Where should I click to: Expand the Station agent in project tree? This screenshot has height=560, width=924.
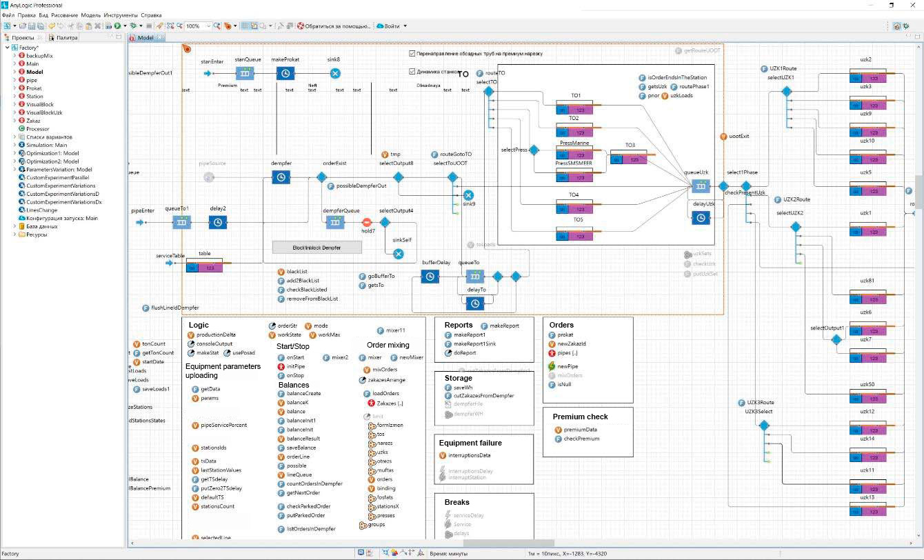point(14,97)
